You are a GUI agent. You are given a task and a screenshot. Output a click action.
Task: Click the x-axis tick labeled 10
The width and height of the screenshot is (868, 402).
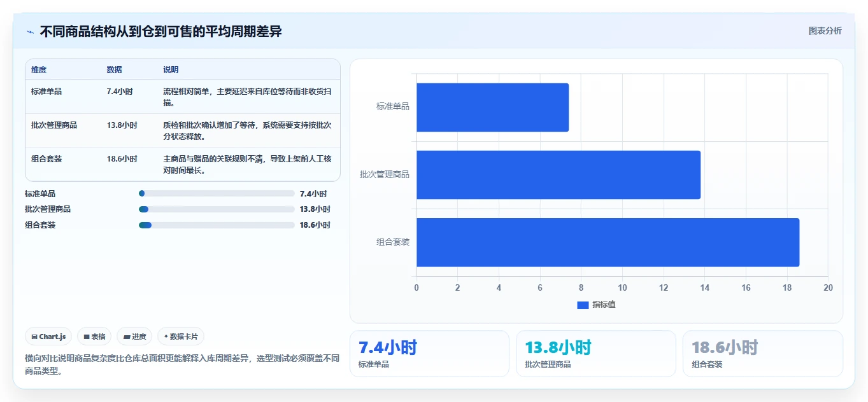[622, 288]
